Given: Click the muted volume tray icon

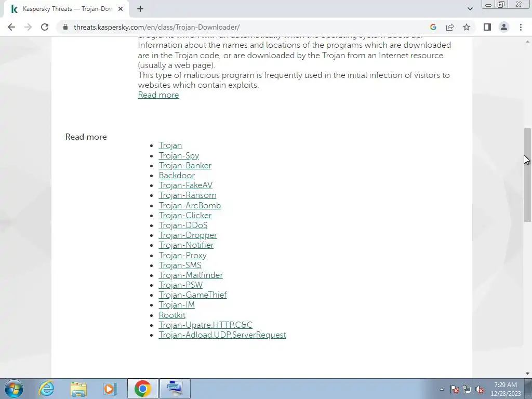Looking at the screenshot, I should pyautogui.click(x=480, y=390).
